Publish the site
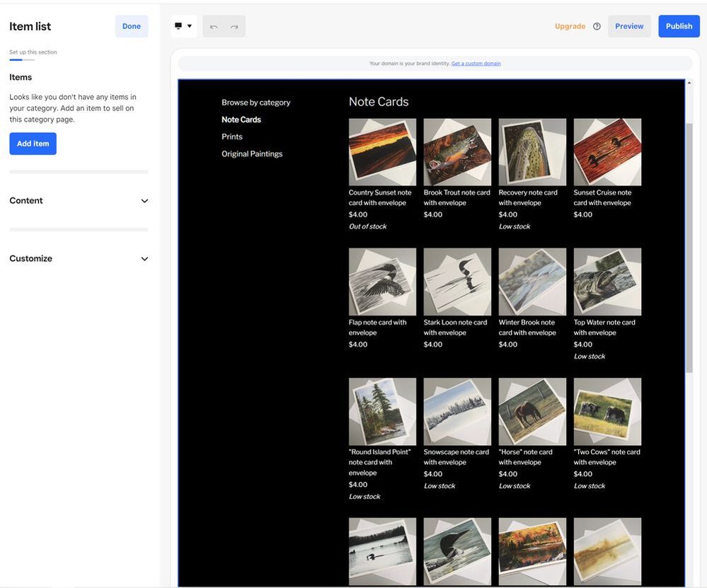This screenshot has height=588, width=707. [679, 26]
